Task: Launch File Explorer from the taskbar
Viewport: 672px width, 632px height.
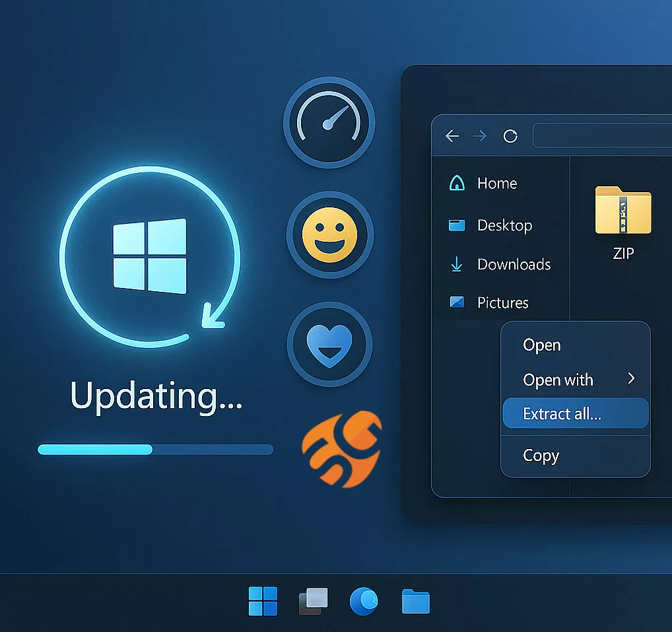Action: (416, 601)
